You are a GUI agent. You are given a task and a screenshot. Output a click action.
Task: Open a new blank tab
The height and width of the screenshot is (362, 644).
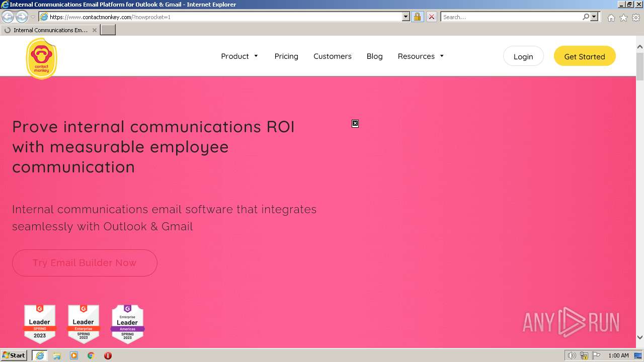coord(108,30)
